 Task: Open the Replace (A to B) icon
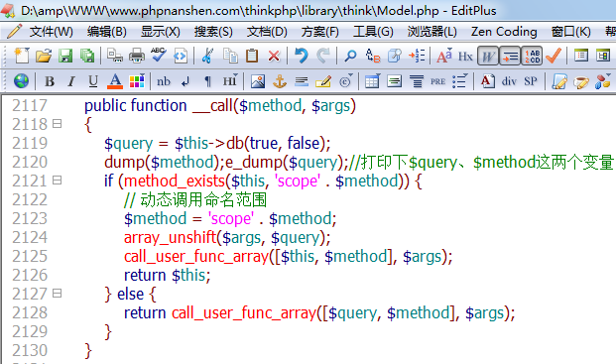point(372,56)
